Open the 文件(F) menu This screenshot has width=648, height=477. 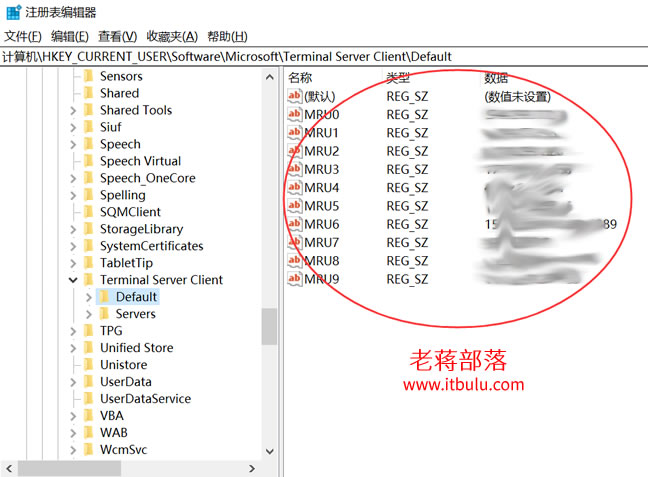click(23, 36)
